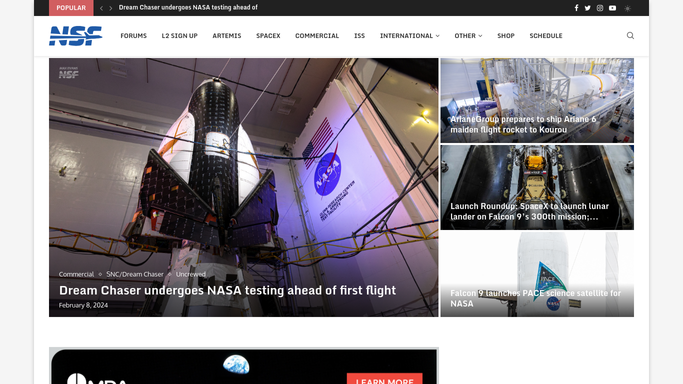Open the NSF Facebook page icon
The image size is (683, 384).
coord(576,8)
